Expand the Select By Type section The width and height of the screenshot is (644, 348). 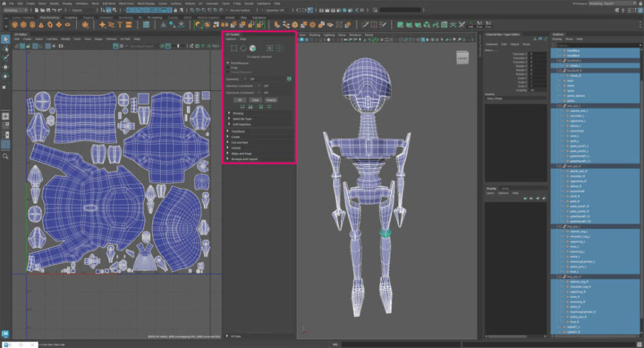260,119
